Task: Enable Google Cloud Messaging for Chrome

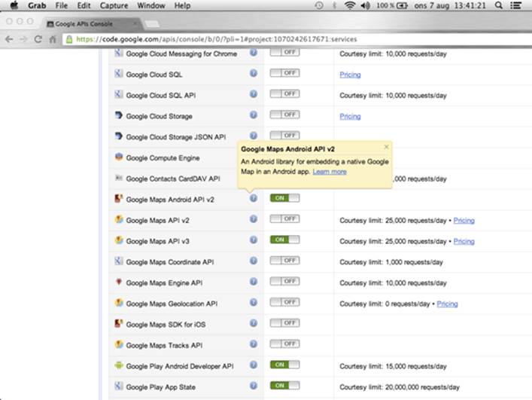Action: coord(284,52)
